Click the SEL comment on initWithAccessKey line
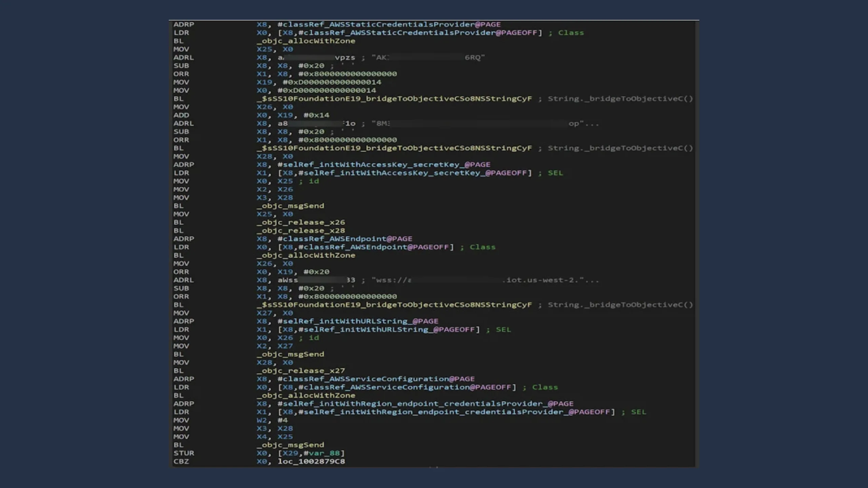This screenshot has height=488, width=868. click(x=555, y=173)
